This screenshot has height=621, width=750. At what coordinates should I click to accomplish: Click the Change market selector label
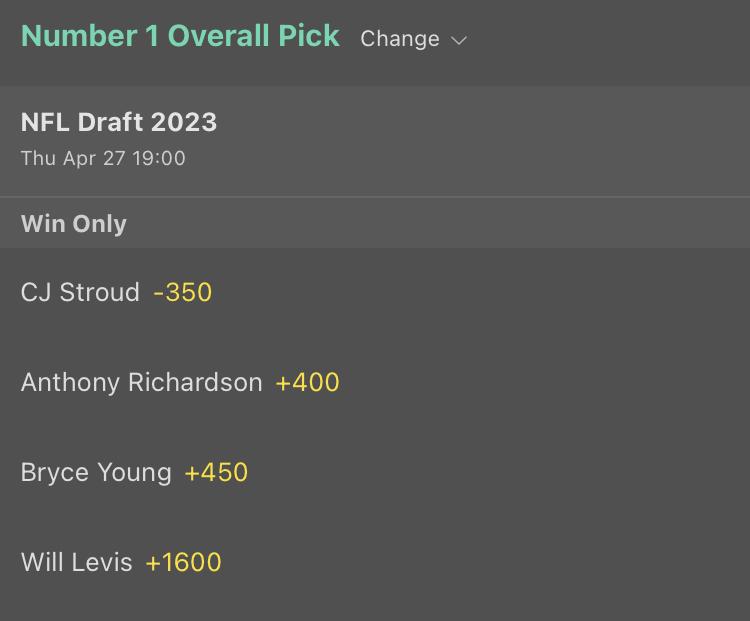coord(400,39)
